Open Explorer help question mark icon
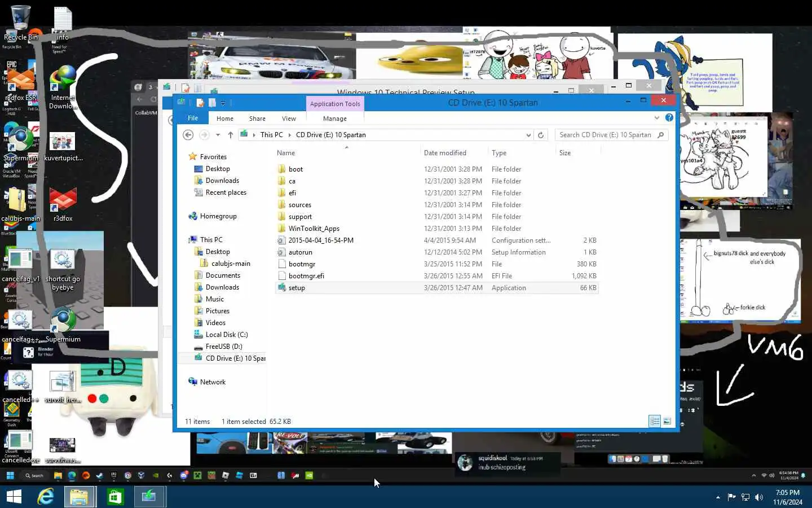Viewport: 812px width, 508px height. pyautogui.click(x=669, y=118)
